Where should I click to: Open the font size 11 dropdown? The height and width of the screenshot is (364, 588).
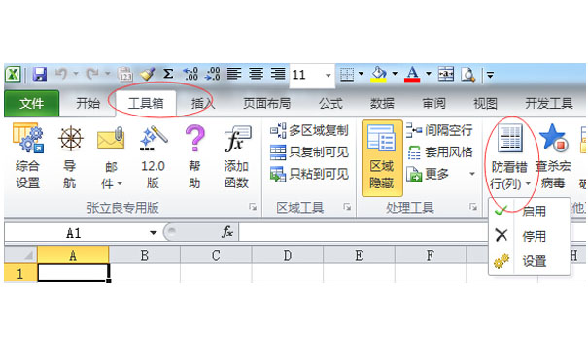[x=329, y=76]
